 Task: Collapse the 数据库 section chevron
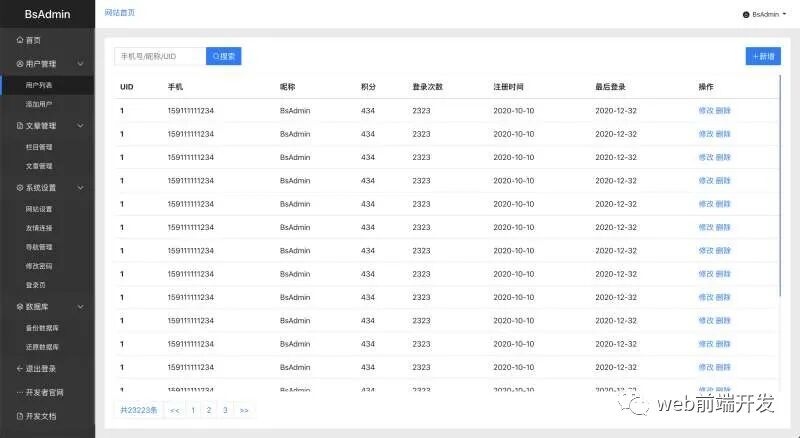[81, 307]
